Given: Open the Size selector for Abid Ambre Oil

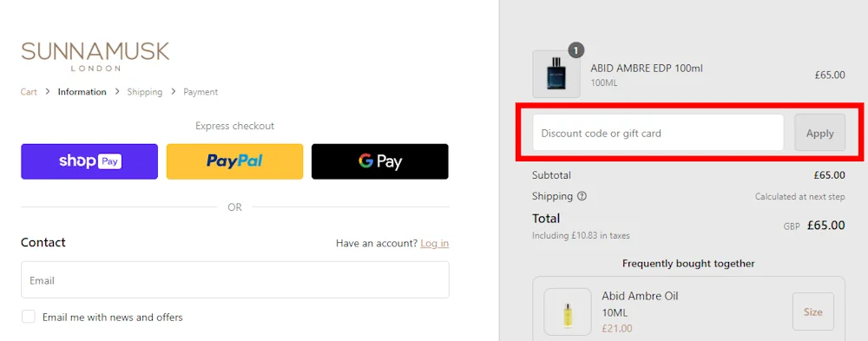Looking at the screenshot, I should pos(812,311).
